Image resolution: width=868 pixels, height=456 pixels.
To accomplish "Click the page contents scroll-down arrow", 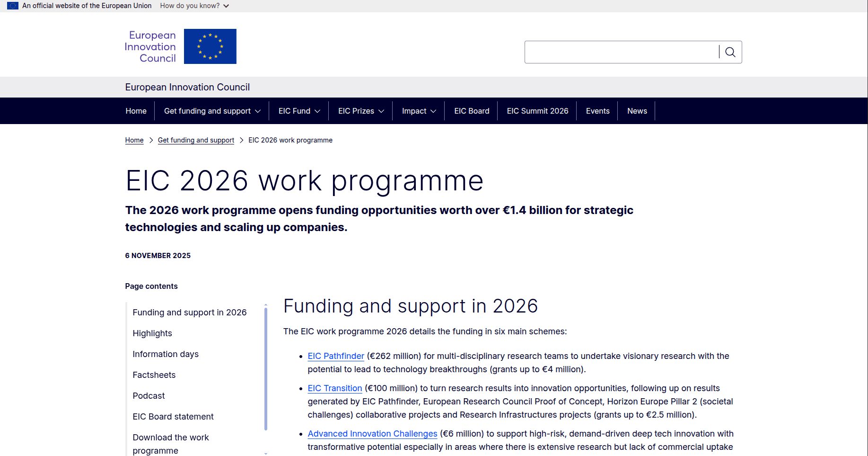I will pyautogui.click(x=266, y=453).
